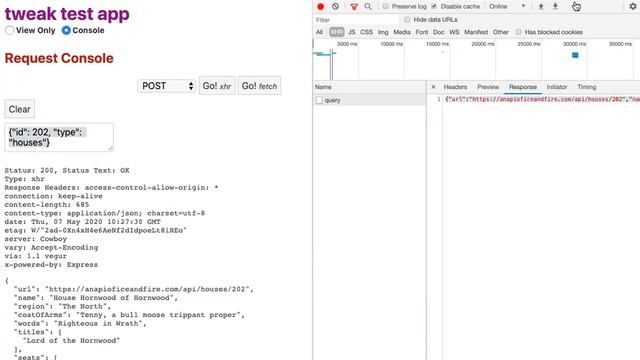Viewport: 640px width, 360px height.
Task: Click into the request body textarea
Action: click(x=59, y=138)
